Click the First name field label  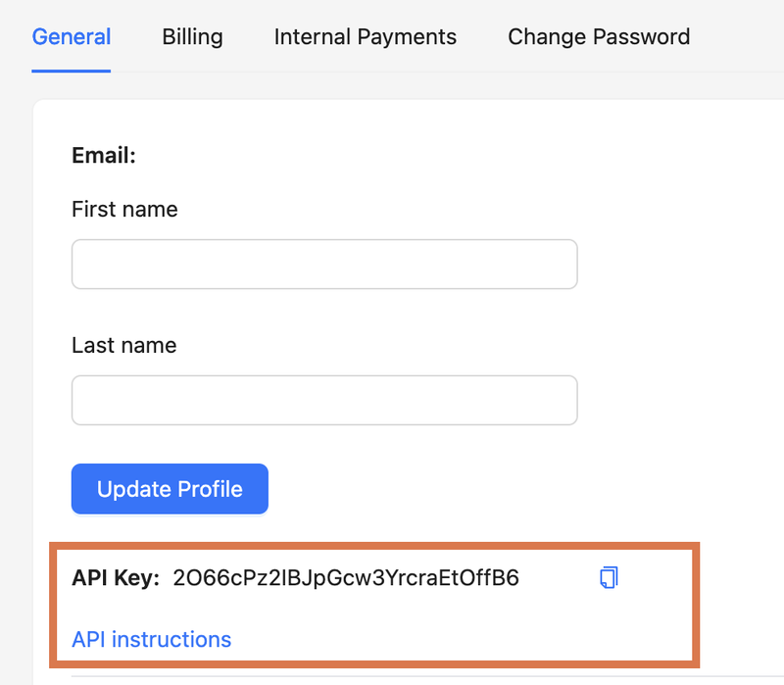coord(124,209)
